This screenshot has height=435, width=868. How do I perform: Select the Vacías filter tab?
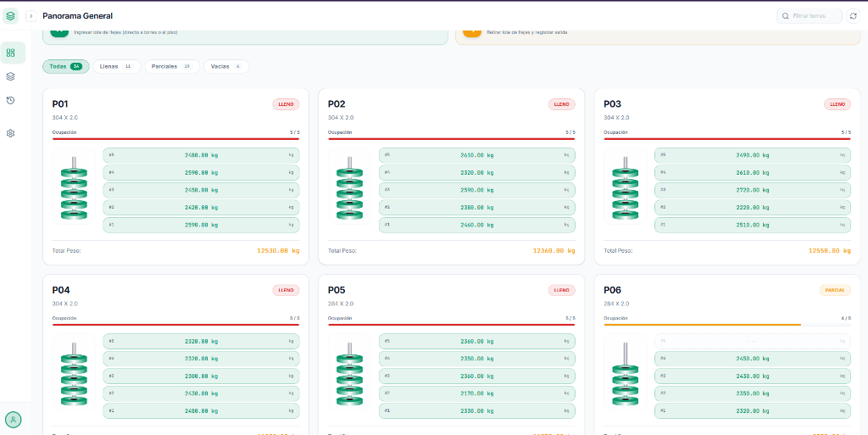(226, 66)
